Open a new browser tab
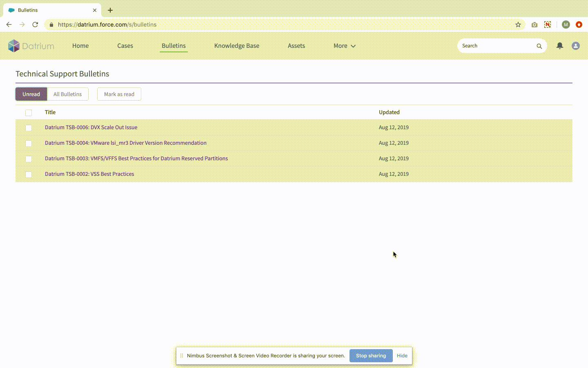This screenshot has height=368, width=588. pos(110,10)
